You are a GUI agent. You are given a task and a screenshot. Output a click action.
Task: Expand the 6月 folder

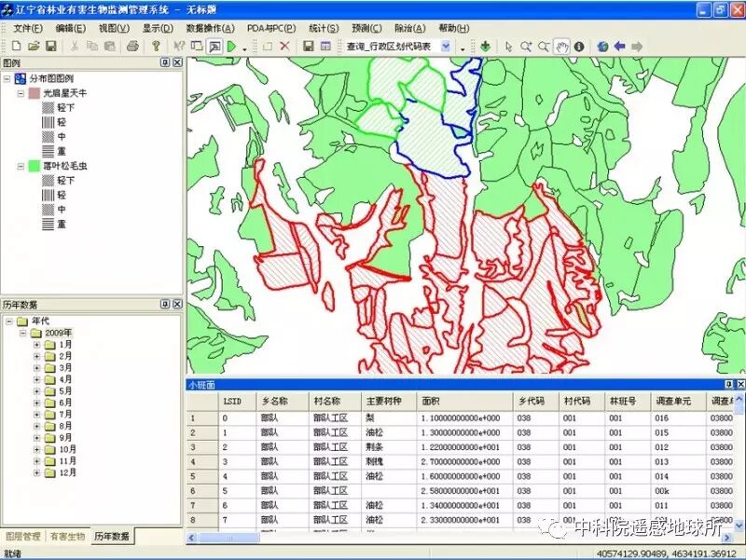click(x=36, y=403)
